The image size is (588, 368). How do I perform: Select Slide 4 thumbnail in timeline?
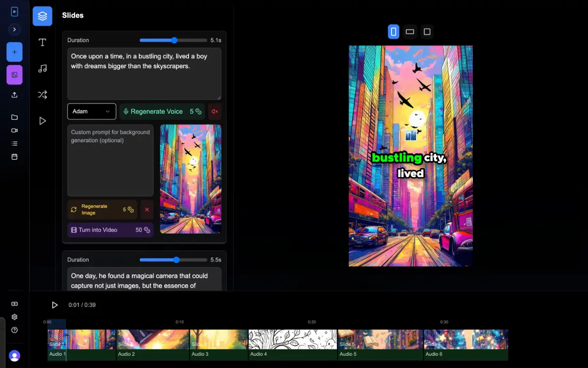coord(293,340)
